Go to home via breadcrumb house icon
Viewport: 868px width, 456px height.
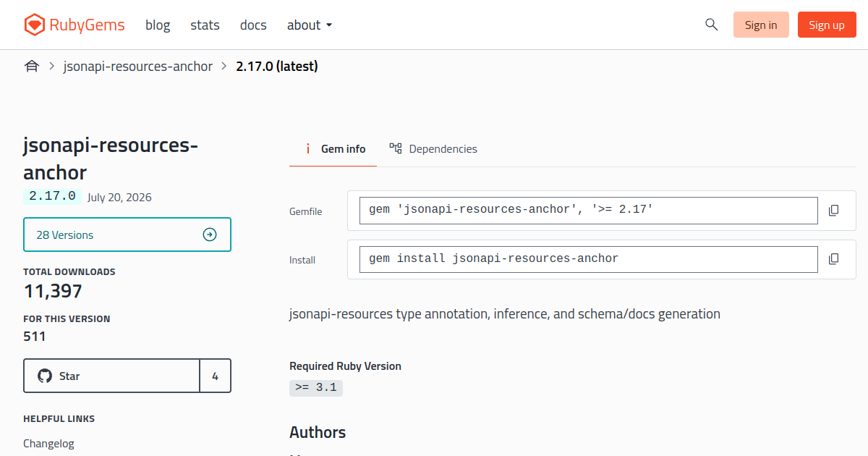tap(31, 67)
